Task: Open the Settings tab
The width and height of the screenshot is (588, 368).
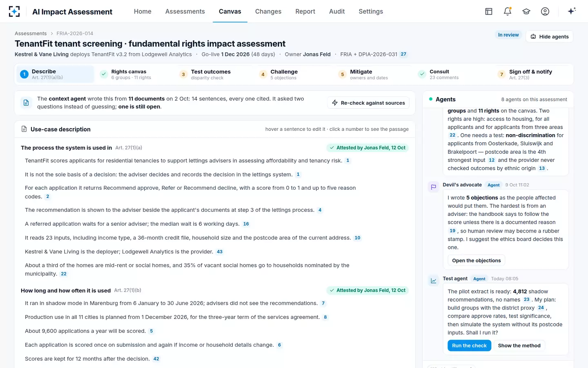Action: 371,11
